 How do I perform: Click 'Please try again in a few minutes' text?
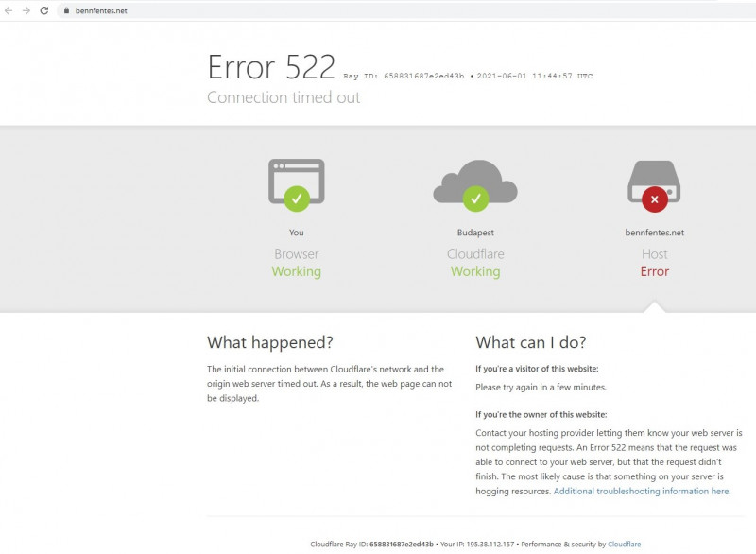541,388
